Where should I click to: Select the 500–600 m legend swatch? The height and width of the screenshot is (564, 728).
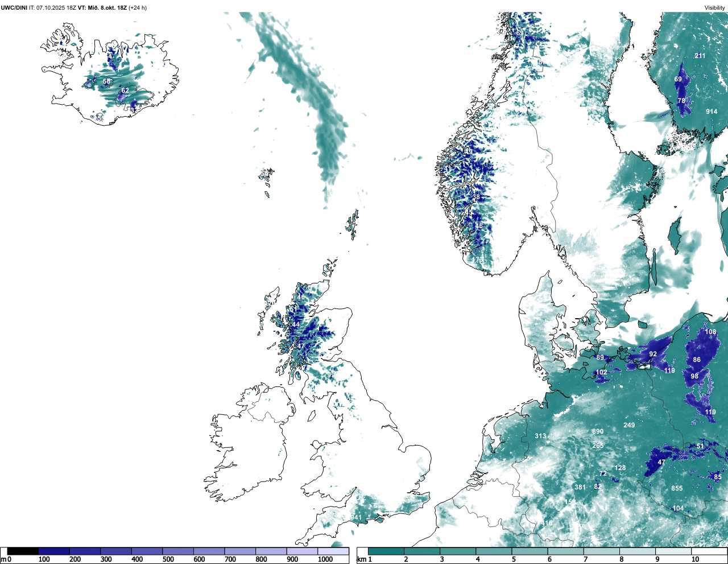click(178, 551)
